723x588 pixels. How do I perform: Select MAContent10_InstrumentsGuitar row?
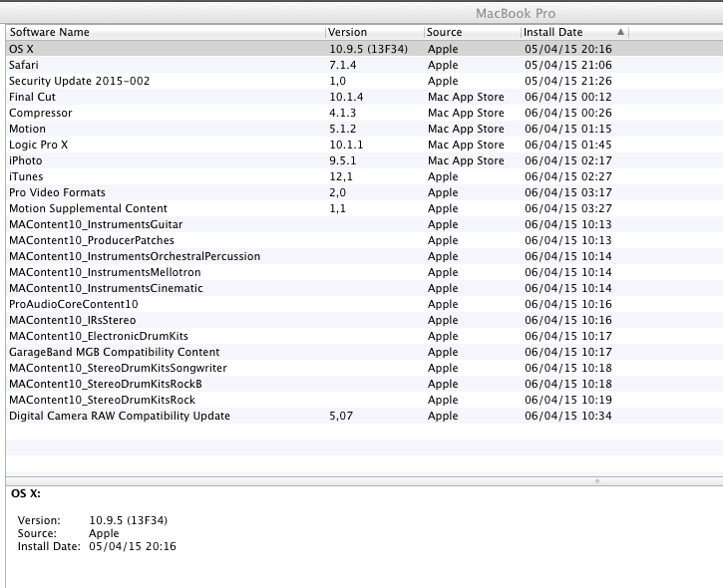365,224
